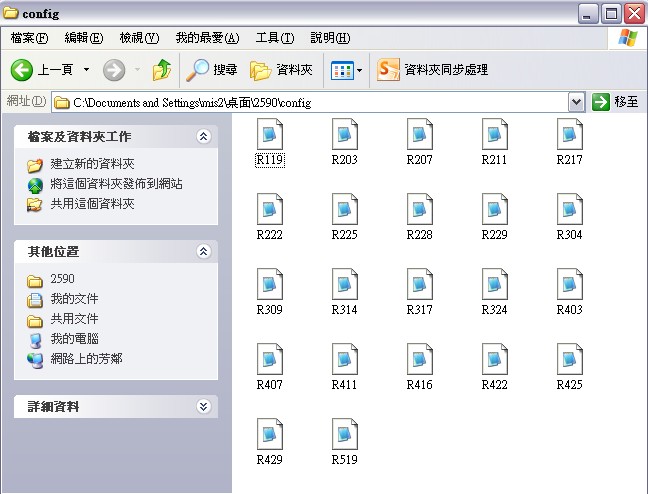Open 網路上的芳鄰 location link

(86, 359)
